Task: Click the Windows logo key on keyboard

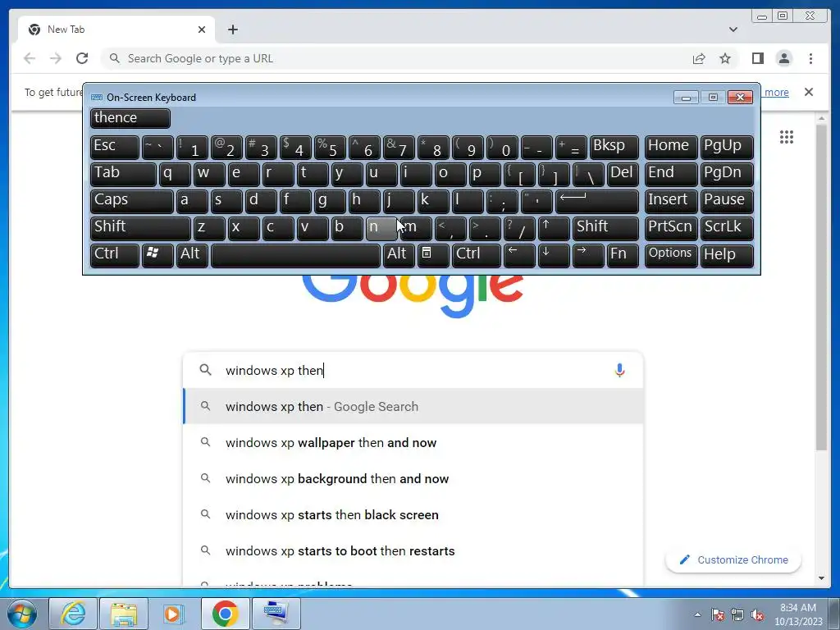Action: pos(157,255)
